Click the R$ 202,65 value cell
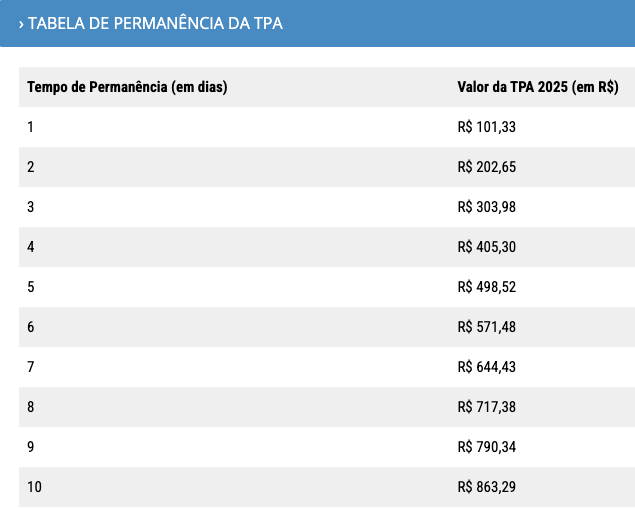 pyautogui.click(x=486, y=167)
